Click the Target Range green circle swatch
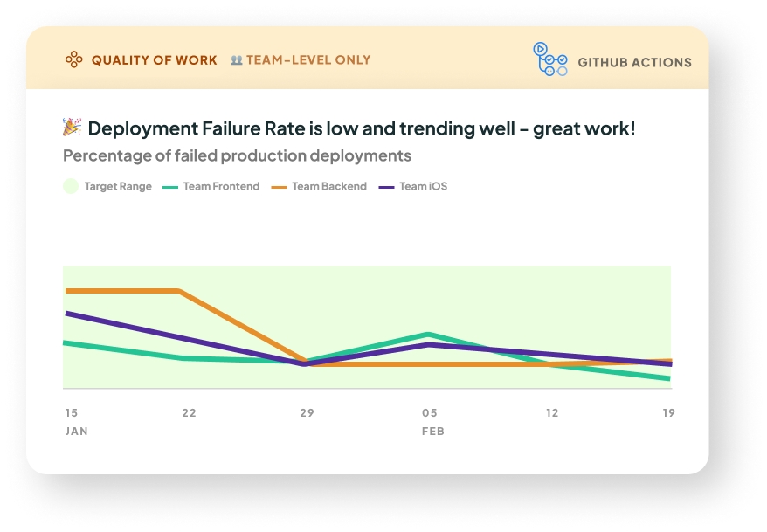This screenshot has height=532, width=767. coord(71,186)
